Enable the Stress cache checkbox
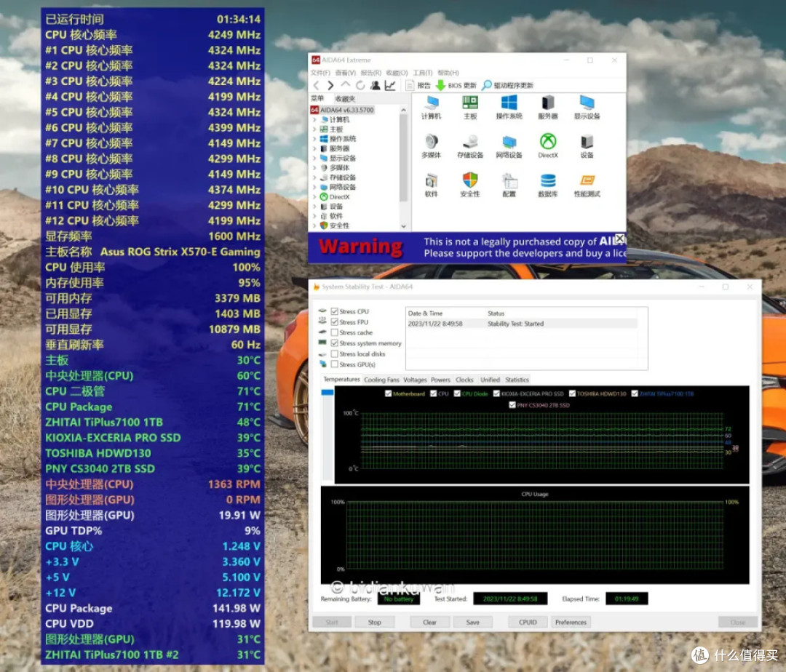The height and width of the screenshot is (672, 786). [x=334, y=332]
